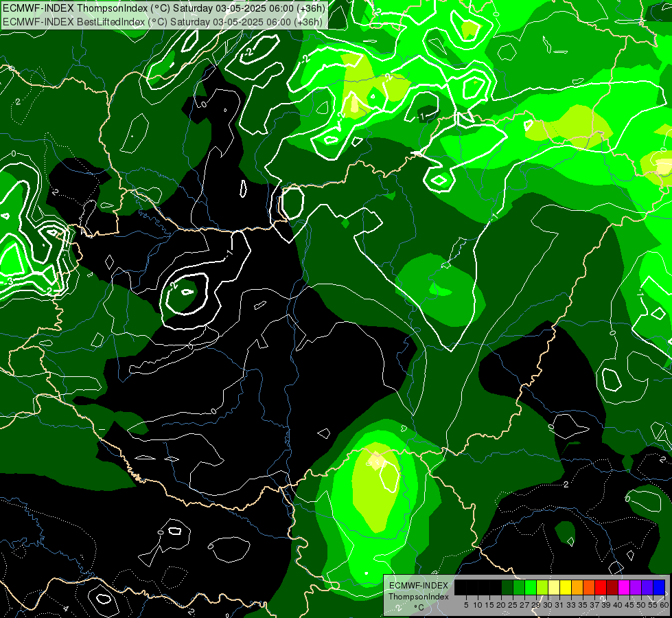The width and height of the screenshot is (672, 618).
Task: Click the legend scale value 15
Action: click(489, 605)
